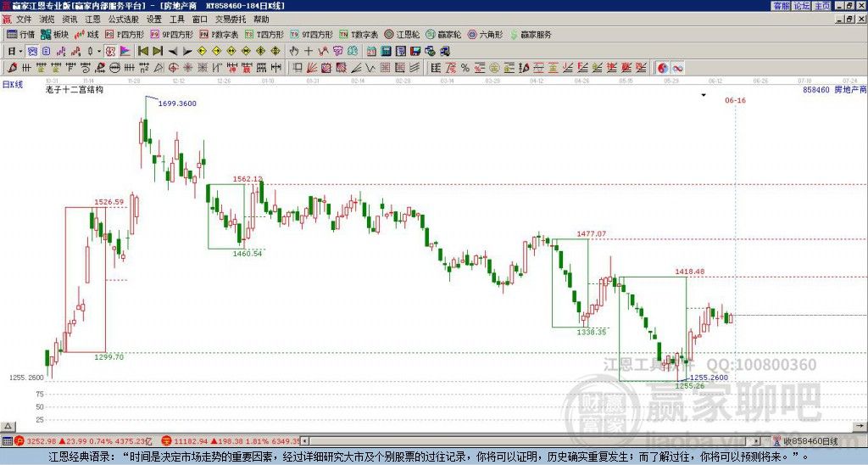
Task: Open the 六角形 hexagon tool
Action: coord(485,34)
